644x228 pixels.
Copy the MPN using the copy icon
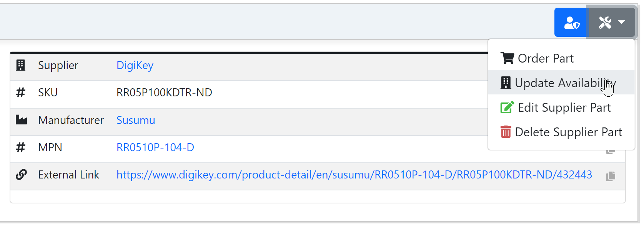tap(611, 150)
